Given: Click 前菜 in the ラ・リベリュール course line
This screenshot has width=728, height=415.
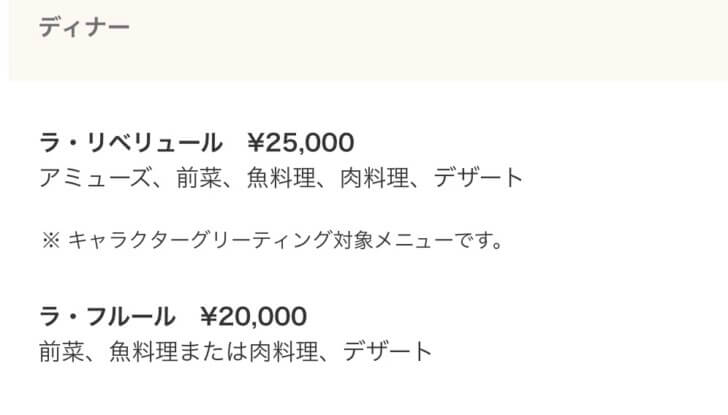Looking at the screenshot, I should [x=199, y=178].
